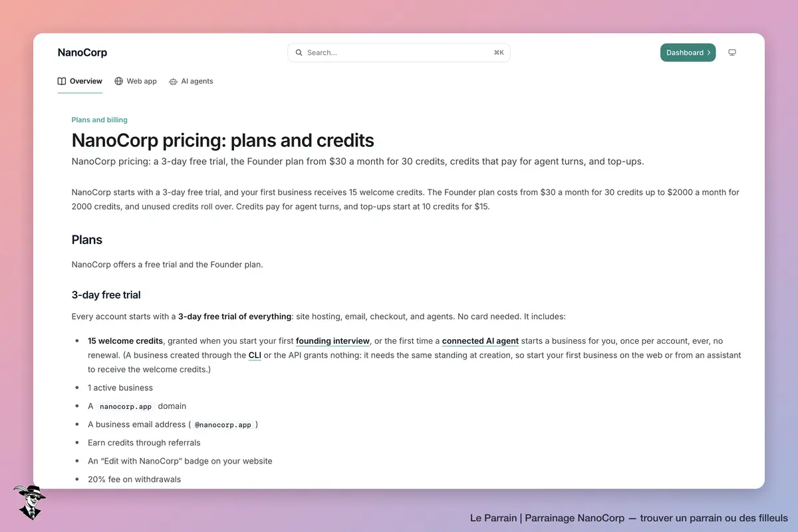Open the CLI link
This screenshot has height=532, width=798.
(255, 355)
